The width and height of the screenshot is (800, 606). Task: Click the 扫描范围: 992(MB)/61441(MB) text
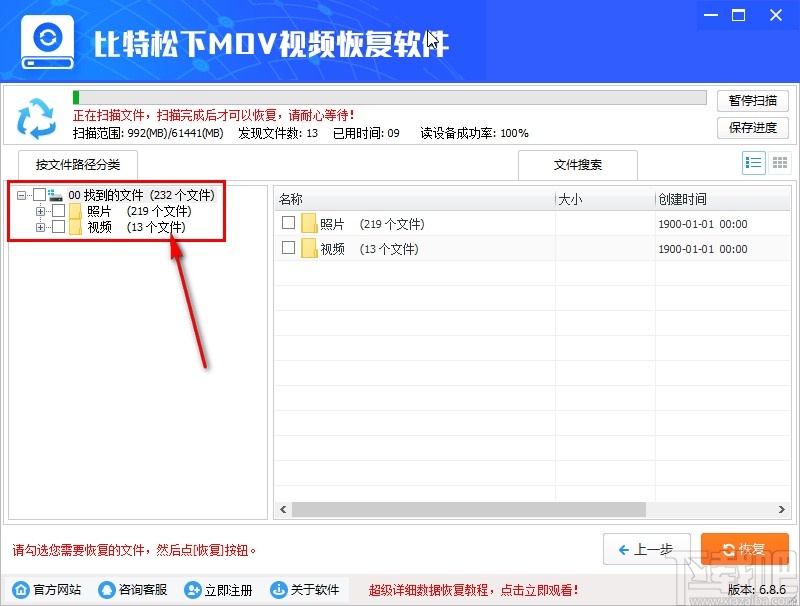click(x=148, y=133)
